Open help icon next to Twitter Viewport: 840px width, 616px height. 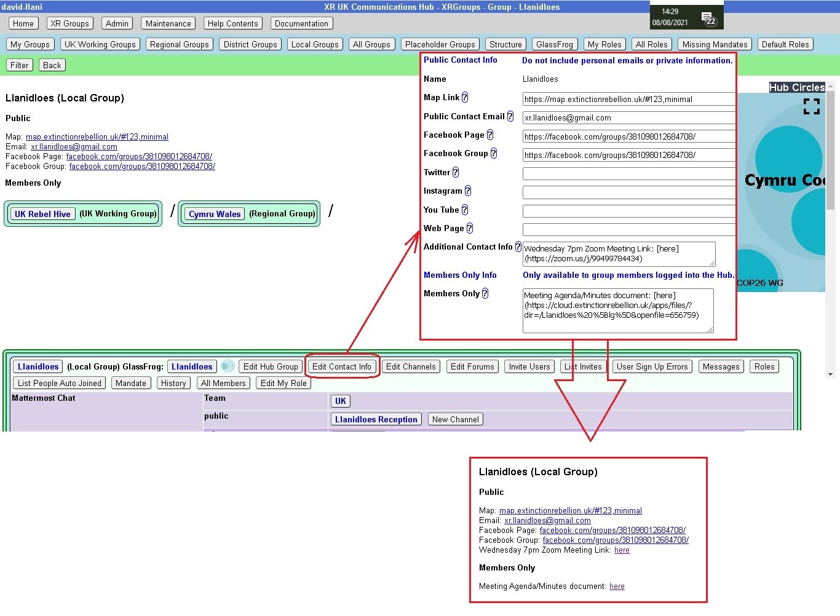tap(456, 172)
